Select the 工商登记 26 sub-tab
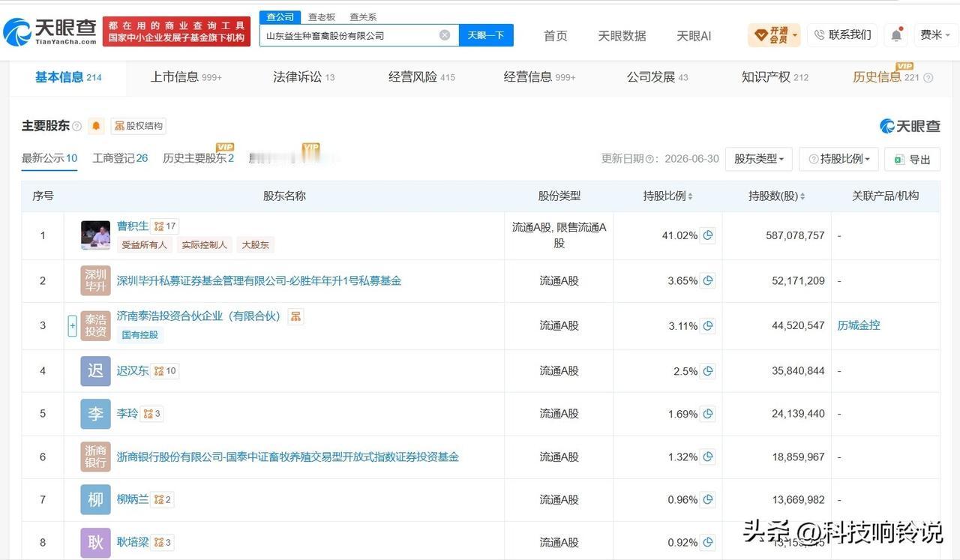The image size is (960, 560). coord(120,158)
